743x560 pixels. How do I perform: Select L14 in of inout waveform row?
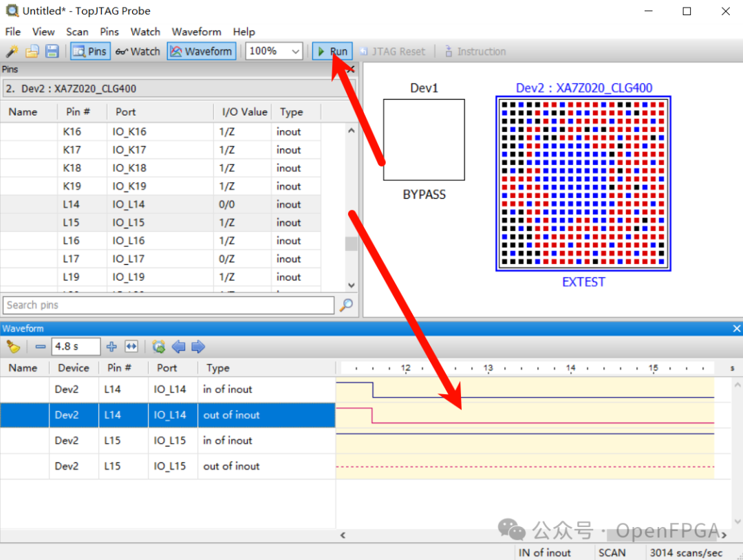[168, 389]
